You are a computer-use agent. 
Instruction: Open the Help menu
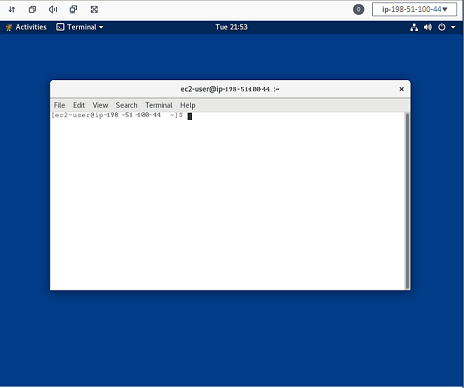tap(188, 105)
